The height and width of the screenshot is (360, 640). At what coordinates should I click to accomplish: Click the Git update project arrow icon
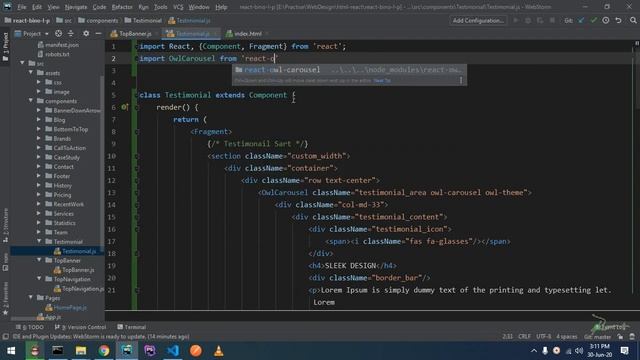coord(581,20)
